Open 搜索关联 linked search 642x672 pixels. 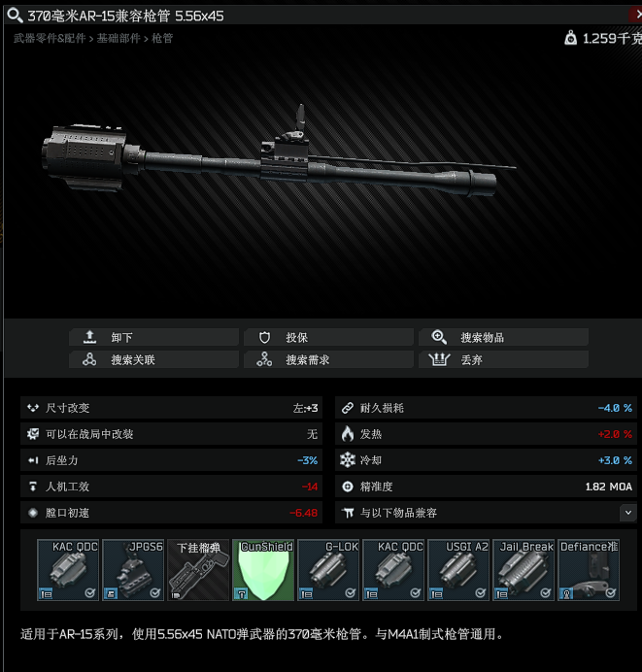pos(153,359)
